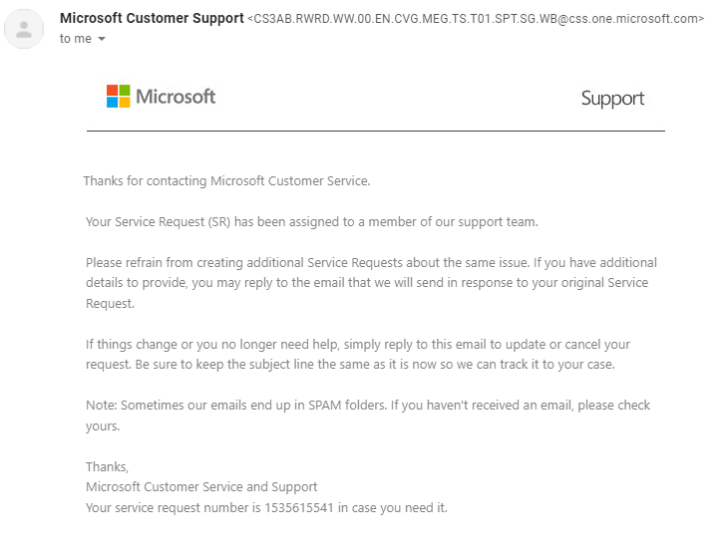This screenshot has height=560, width=728.
Task: Click the 'Thanks for contacting Microsoft Customer Service' line
Action: [226, 181]
